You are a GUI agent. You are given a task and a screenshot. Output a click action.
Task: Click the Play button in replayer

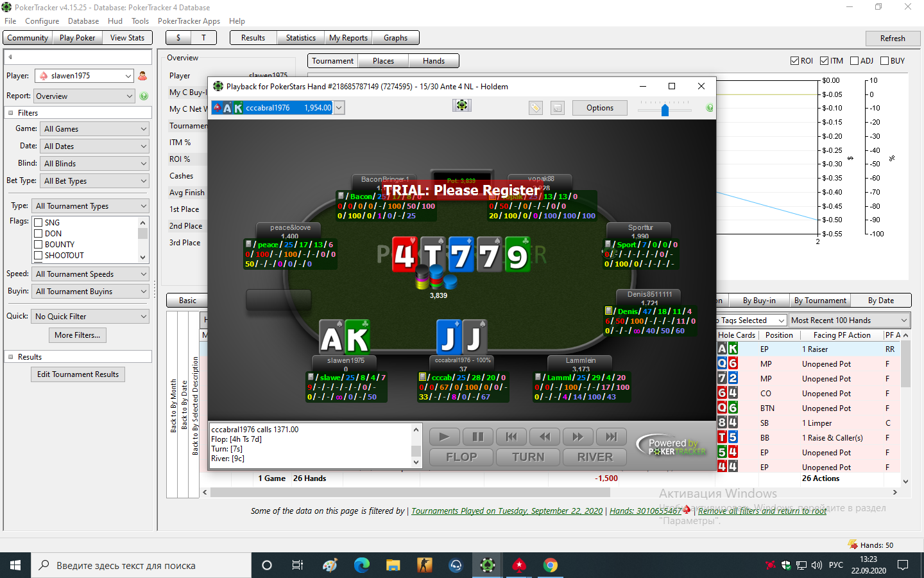[x=444, y=437]
